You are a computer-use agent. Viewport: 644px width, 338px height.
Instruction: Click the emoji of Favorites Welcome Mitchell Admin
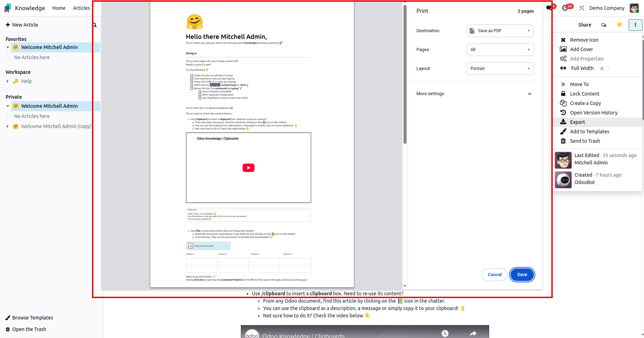(x=16, y=47)
